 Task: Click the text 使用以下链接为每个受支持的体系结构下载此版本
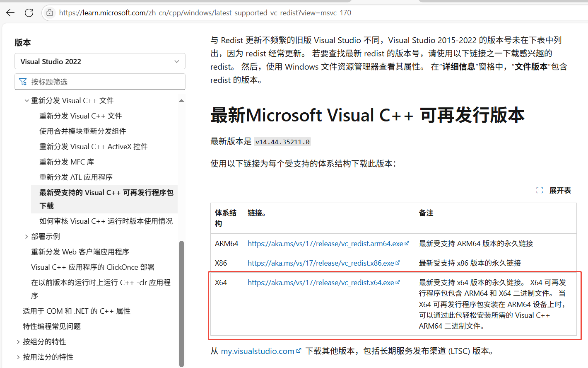coord(303,164)
